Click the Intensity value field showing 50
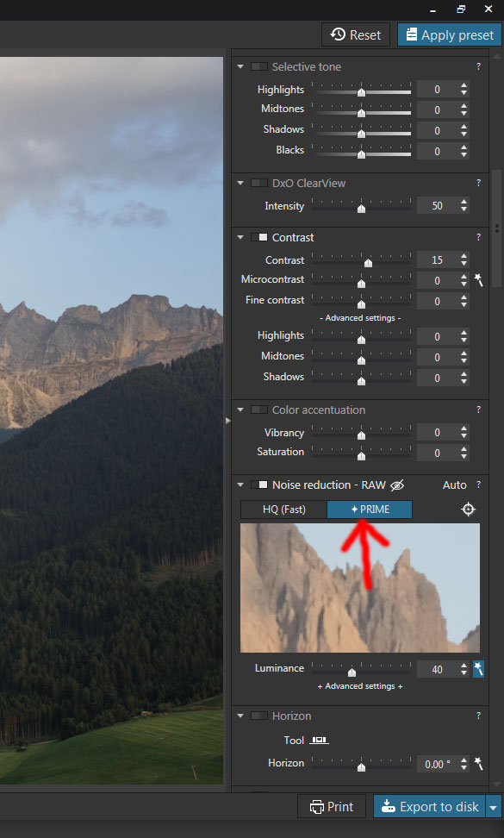The image size is (504, 838). pyautogui.click(x=438, y=205)
